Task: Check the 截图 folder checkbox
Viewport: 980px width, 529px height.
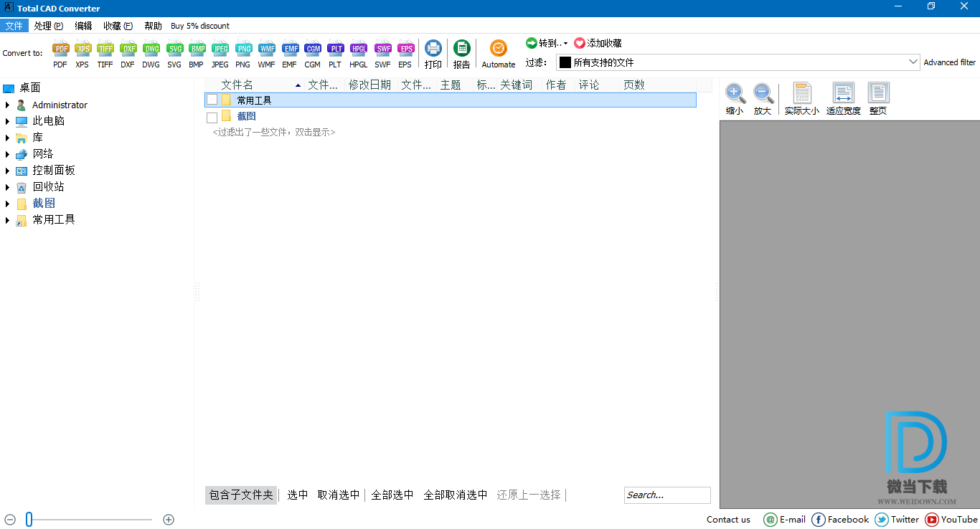Action: click(x=212, y=117)
